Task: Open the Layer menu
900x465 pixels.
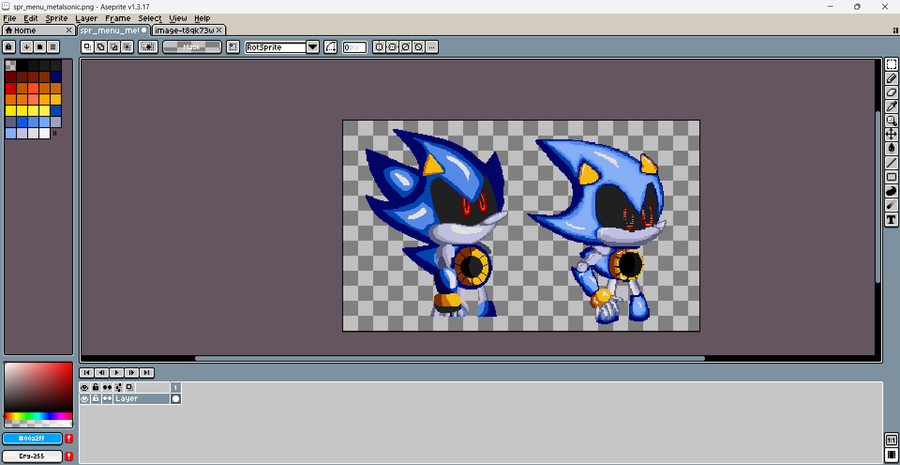Action: pos(87,18)
